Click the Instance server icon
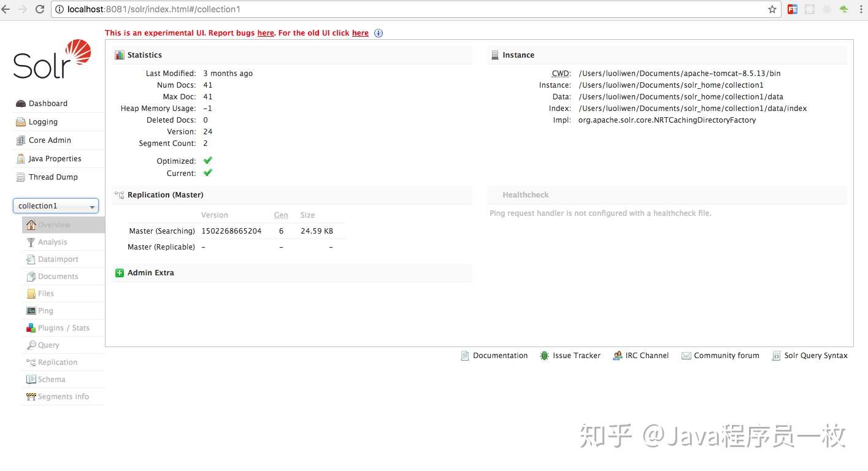 coord(494,55)
